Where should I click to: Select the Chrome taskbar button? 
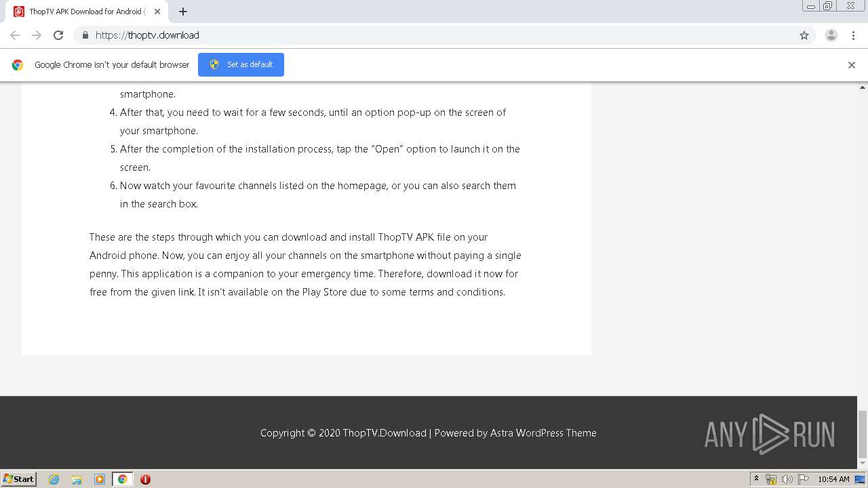pos(122,479)
